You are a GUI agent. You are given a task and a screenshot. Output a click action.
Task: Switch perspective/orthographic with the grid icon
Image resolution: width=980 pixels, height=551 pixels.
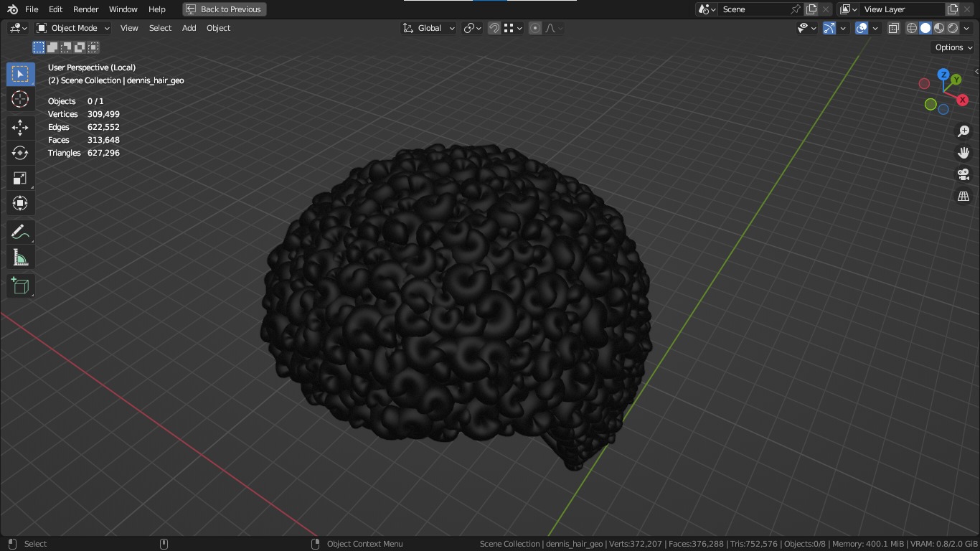tap(963, 196)
